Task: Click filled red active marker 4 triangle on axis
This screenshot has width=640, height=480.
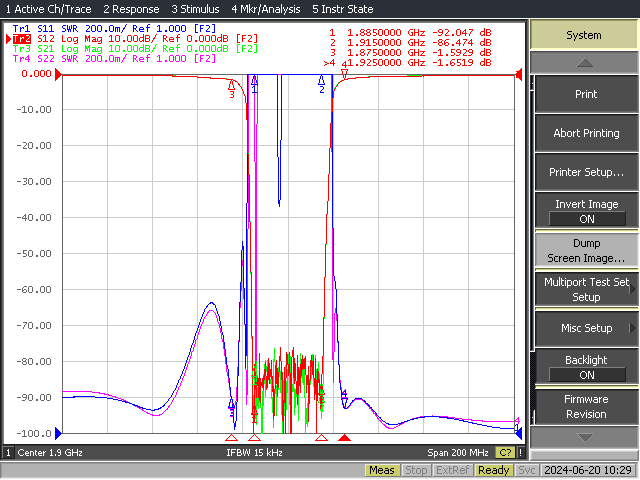Action: [x=344, y=438]
